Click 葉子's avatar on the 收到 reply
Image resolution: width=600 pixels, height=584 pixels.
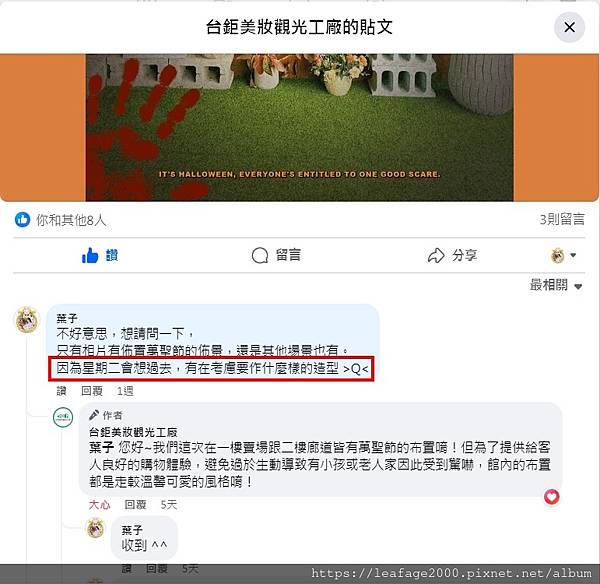pos(95,528)
